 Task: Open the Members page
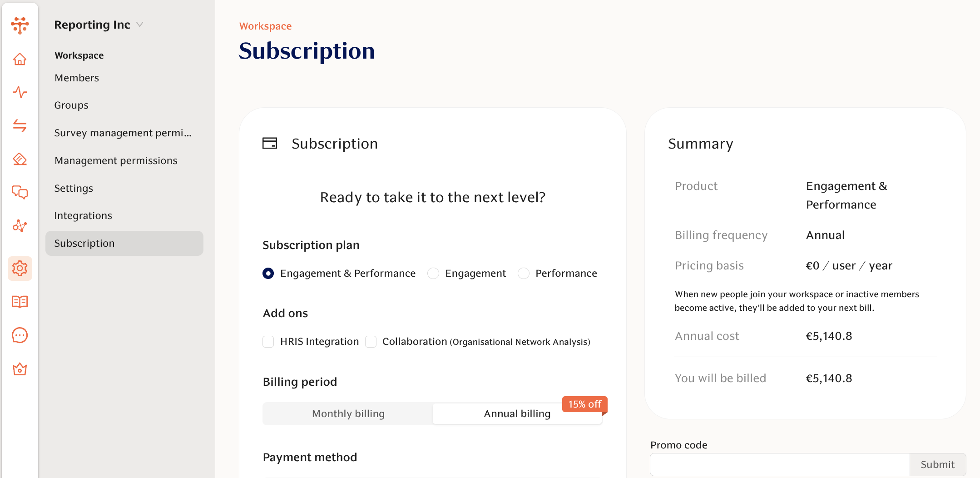coord(77,78)
